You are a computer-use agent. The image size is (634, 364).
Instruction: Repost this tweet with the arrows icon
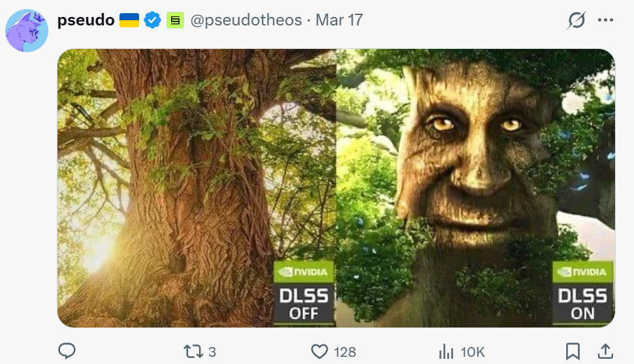pyautogui.click(x=193, y=352)
